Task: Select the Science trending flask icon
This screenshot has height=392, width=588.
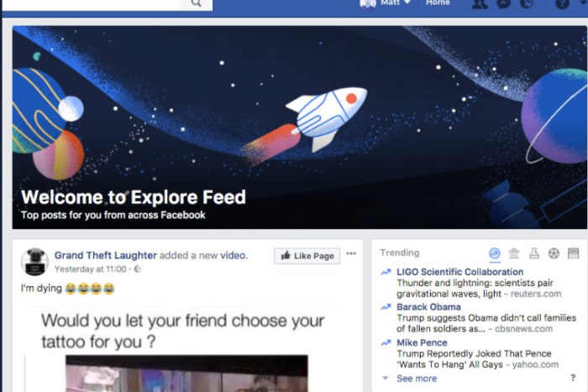Action: [x=534, y=253]
